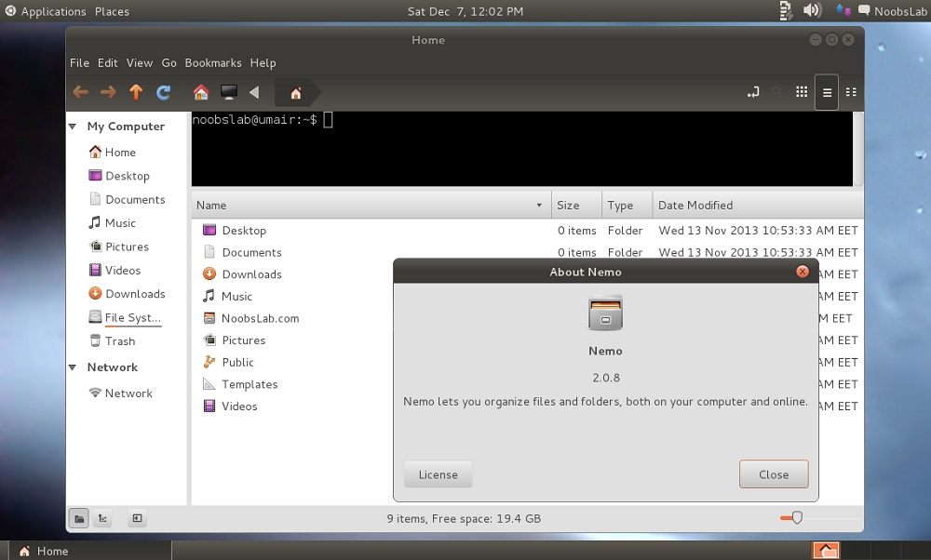Screen dimensions: 931x560
Task: Collapse the Network sidebar section
Action: tap(74, 367)
